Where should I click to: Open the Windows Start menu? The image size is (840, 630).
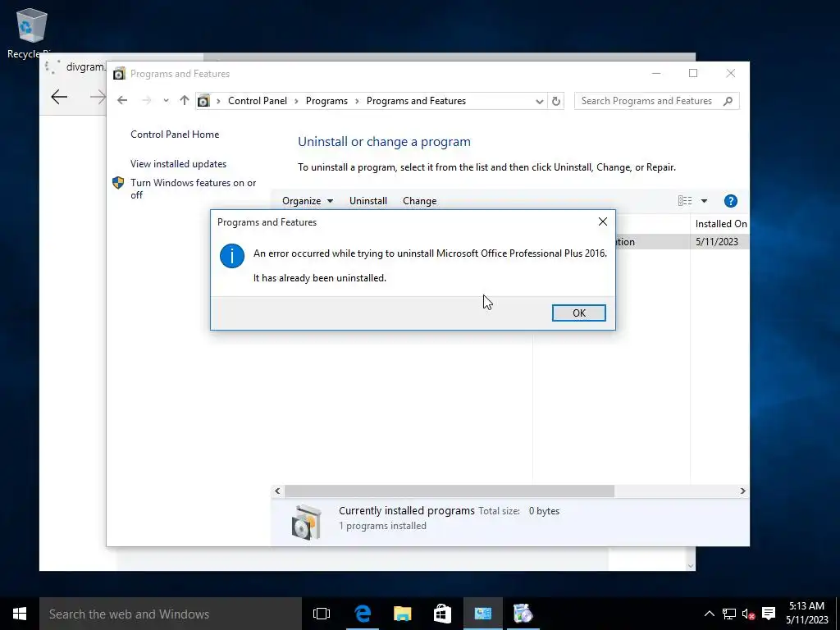[x=20, y=614]
